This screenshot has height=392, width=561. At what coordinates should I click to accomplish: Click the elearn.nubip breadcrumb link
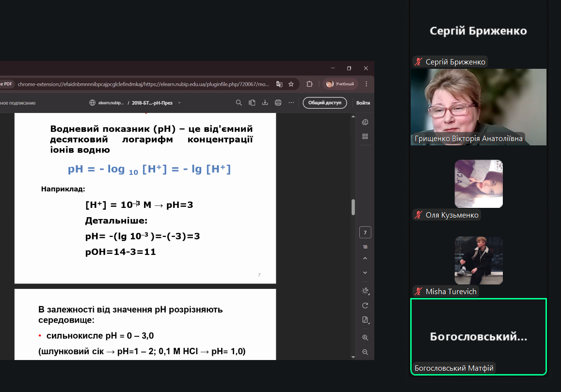(111, 103)
